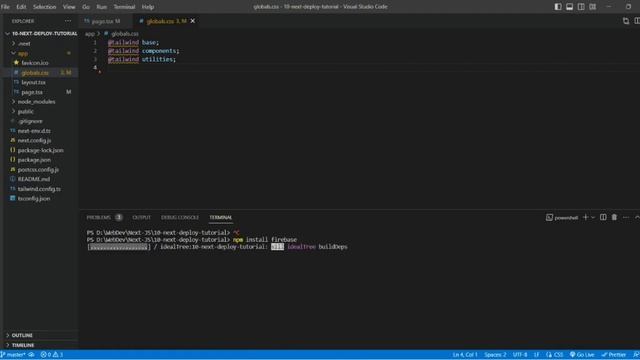Viewport: 640px width, 360px height.
Task: Toggle bottom panel layout icon
Action: pos(569,7)
